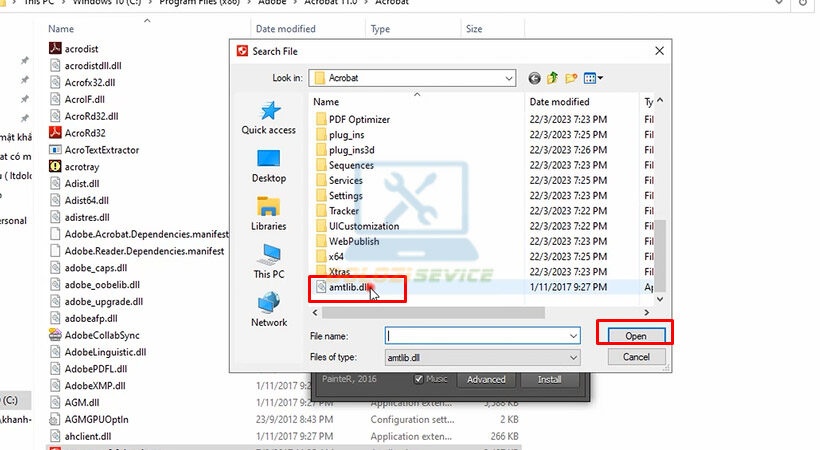The image size is (820, 450).
Task: Select AcroTextExtractor in Explorer
Action: coord(94,150)
